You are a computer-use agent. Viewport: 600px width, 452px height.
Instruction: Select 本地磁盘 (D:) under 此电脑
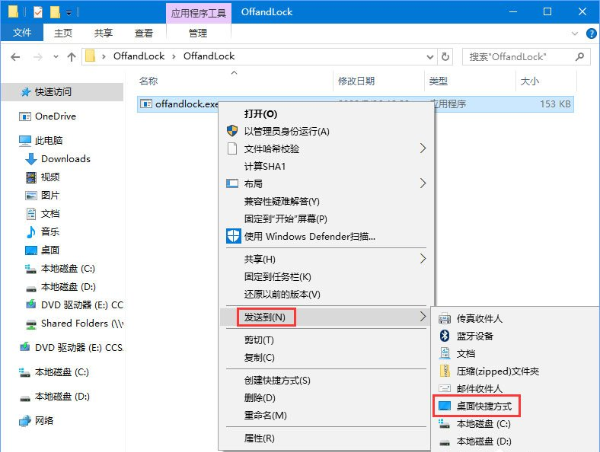(68, 287)
